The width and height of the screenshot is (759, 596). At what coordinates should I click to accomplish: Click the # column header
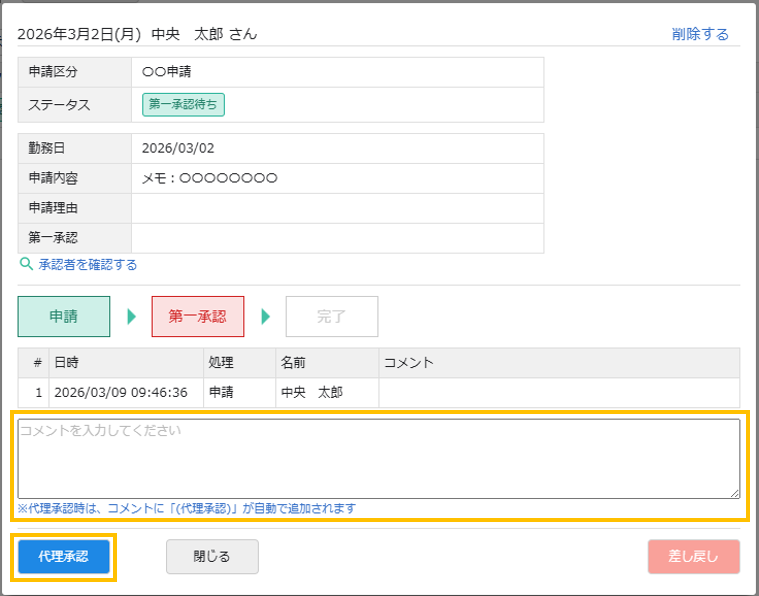pyautogui.click(x=33, y=363)
